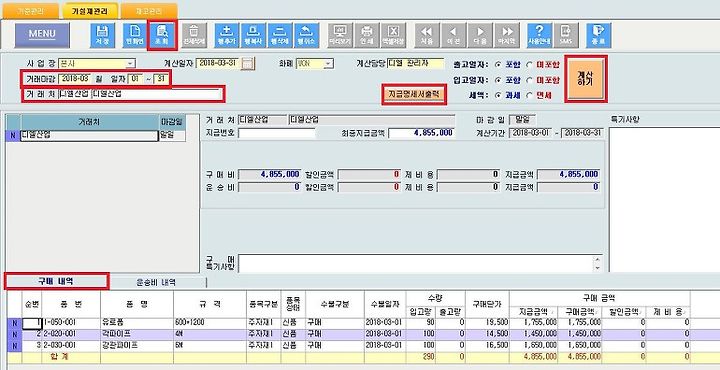Go to the next record with 다음
The width and height of the screenshot is (720, 370).
coord(480,35)
